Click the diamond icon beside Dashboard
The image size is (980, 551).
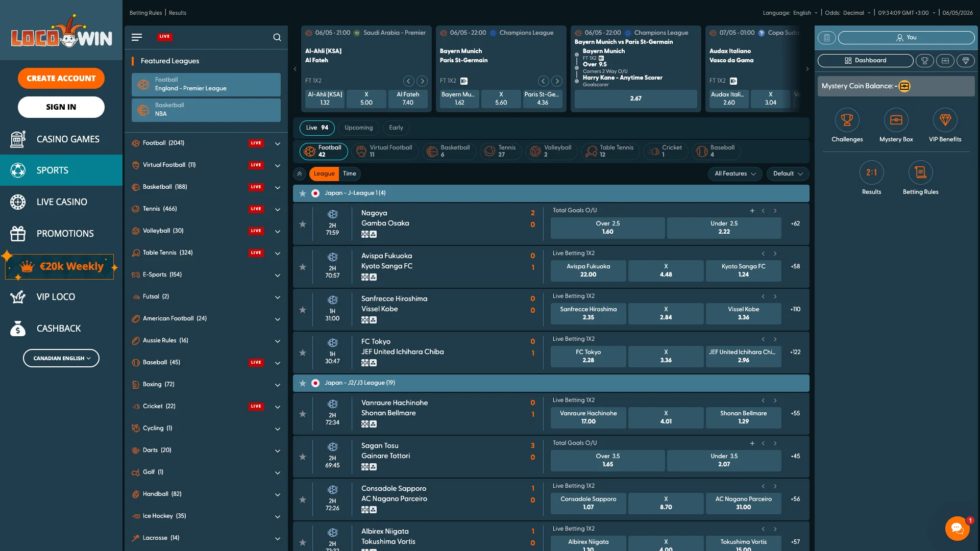[966, 61]
